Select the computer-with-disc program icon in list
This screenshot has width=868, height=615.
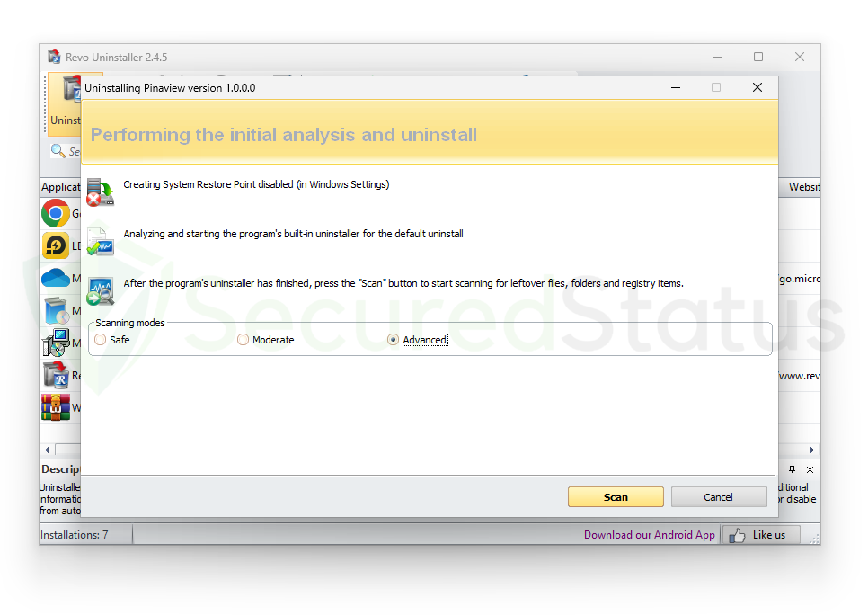pos(56,343)
